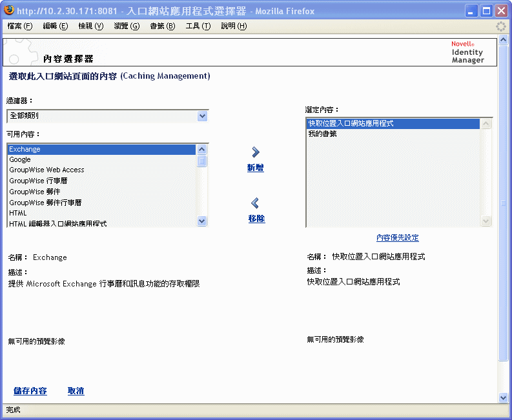Click the 移除 link

(256, 219)
